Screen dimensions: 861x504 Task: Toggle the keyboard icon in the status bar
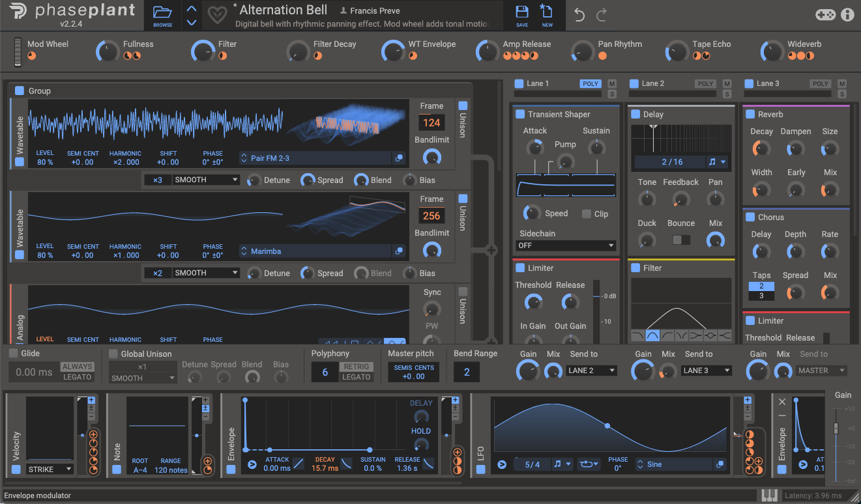click(770, 496)
